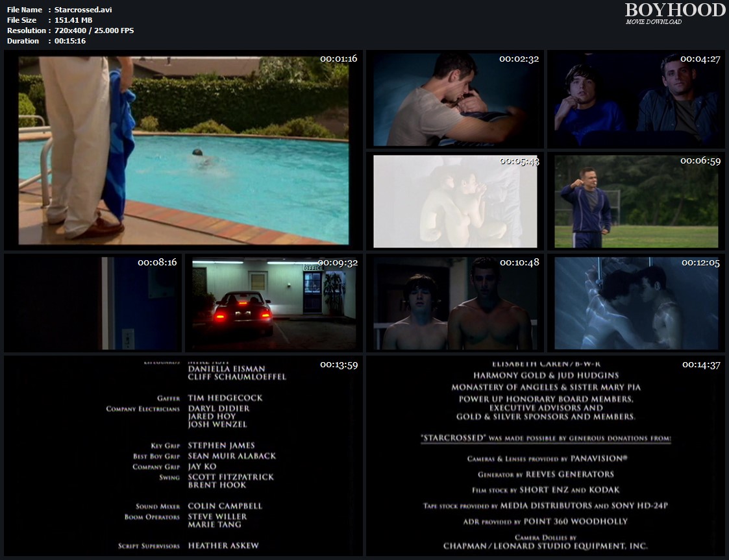Select the faded white frame at 00:05:43
729x560 pixels.
(x=455, y=201)
